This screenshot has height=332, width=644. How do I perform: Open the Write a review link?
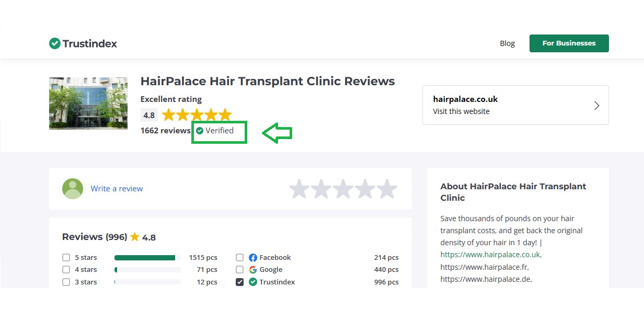[117, 189]
